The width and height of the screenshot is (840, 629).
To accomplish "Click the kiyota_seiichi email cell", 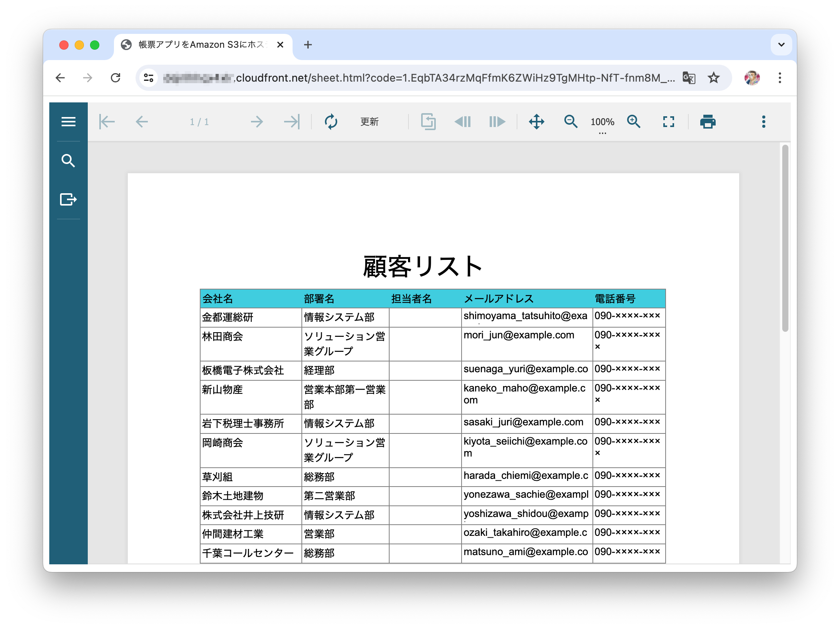I will point(527,450).
